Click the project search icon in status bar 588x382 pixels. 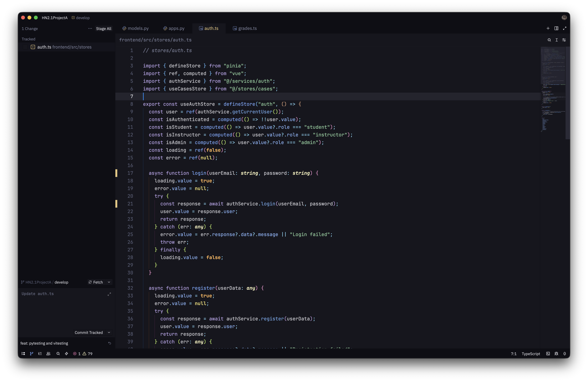pos(58,354)
